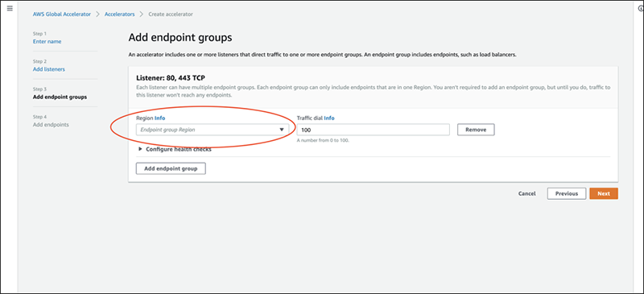Go to Step 2 Add listeners

pyautogui.click(x=49, y=69)
